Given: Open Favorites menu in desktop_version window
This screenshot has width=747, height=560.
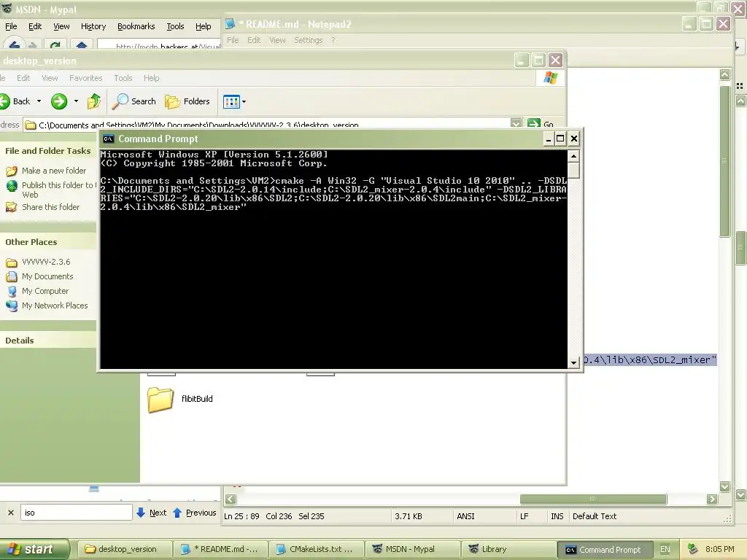Looking at the screenshot, I should pyautogui.click(x=86, y=77).
